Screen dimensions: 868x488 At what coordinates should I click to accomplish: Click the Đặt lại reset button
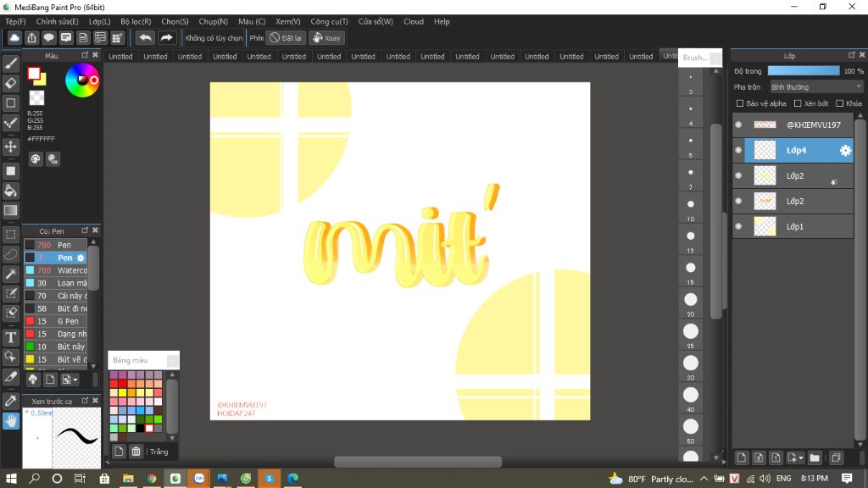pyautogui.click(x=286, y=38)
